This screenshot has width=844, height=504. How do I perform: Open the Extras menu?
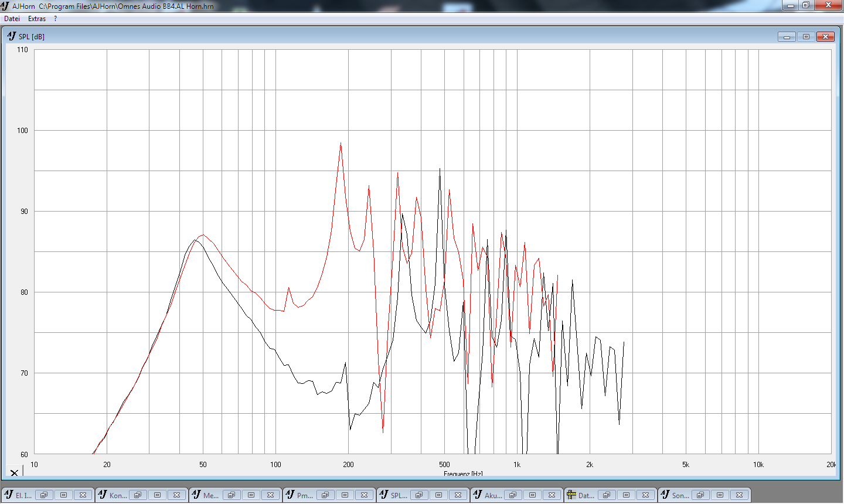tap(37, 19)
